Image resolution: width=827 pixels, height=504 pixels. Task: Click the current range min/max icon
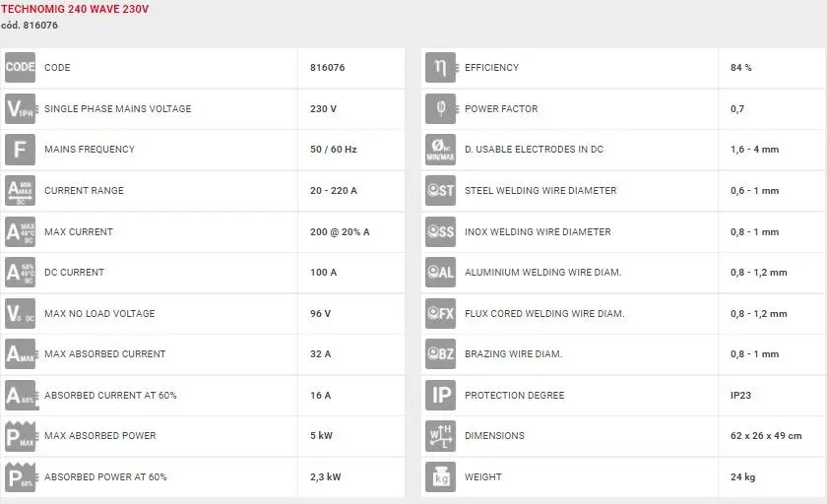click(x=20, y=191)
